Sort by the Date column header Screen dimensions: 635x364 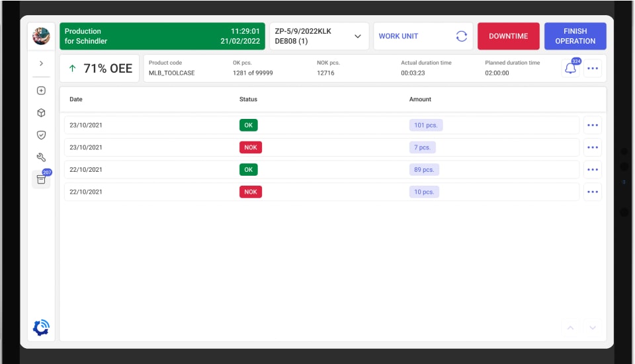pyautogui.click(x=75, y=99)
